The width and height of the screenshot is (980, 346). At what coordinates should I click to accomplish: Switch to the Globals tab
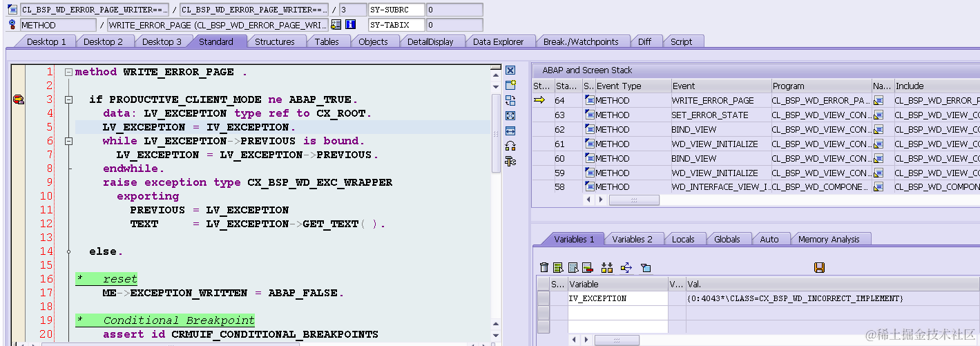(x=727, y=239)
